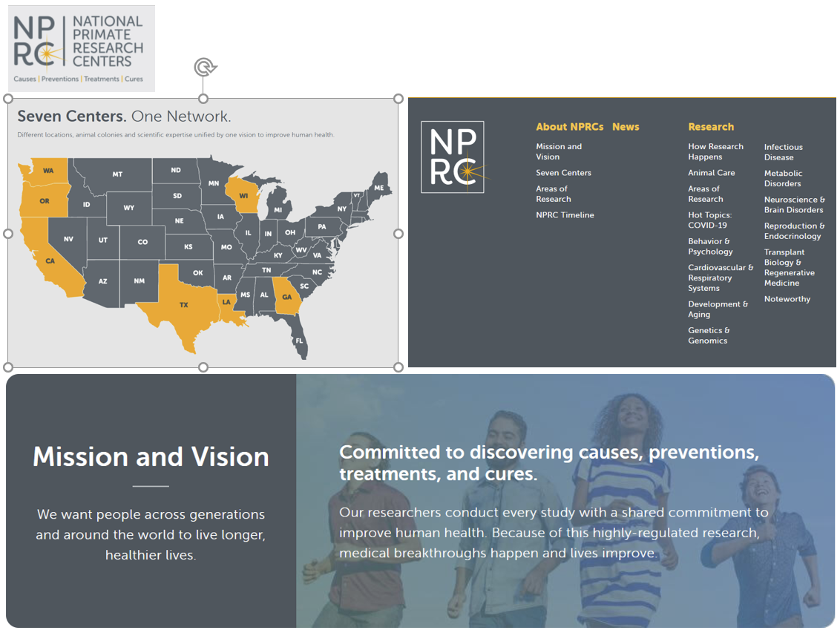Screen dimensions: 840x633
Task: Click the top-middle resize handle of the map
Action: pos(203,99)
